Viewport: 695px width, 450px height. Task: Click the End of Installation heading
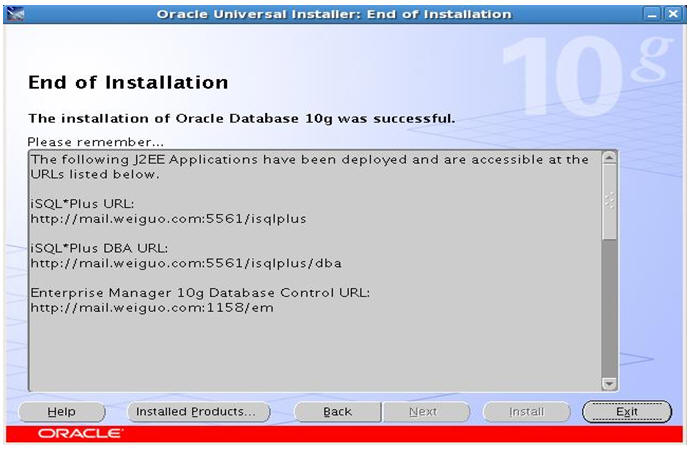(128, 82)
